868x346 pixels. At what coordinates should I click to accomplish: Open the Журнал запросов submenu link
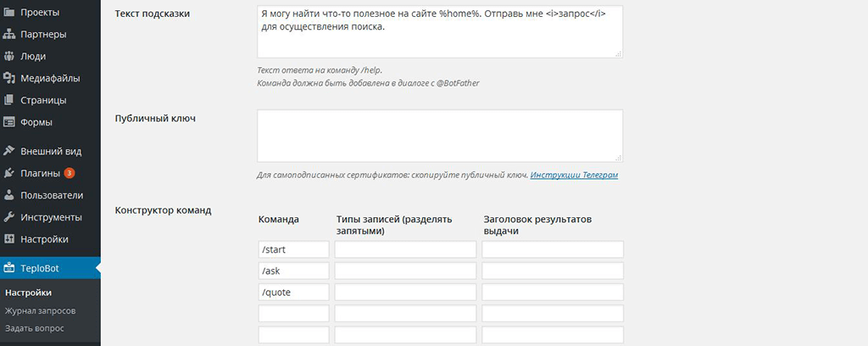tap(40, 310)
